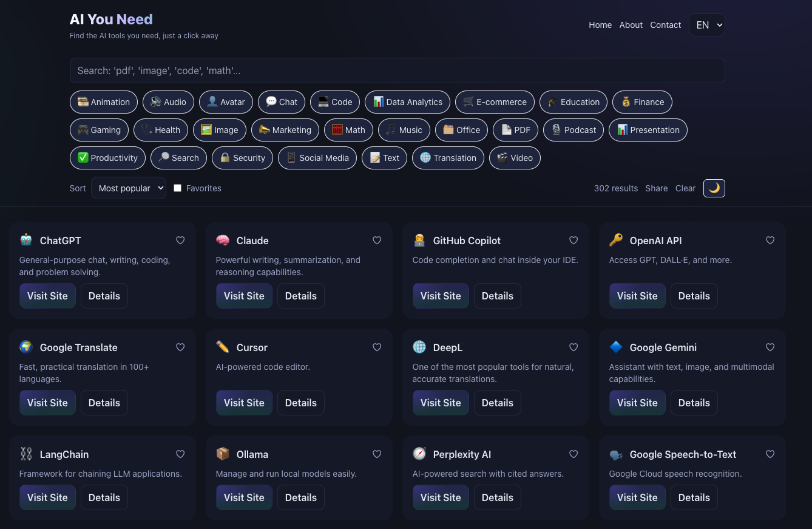Click the Ollama box icon

point(223,454)
